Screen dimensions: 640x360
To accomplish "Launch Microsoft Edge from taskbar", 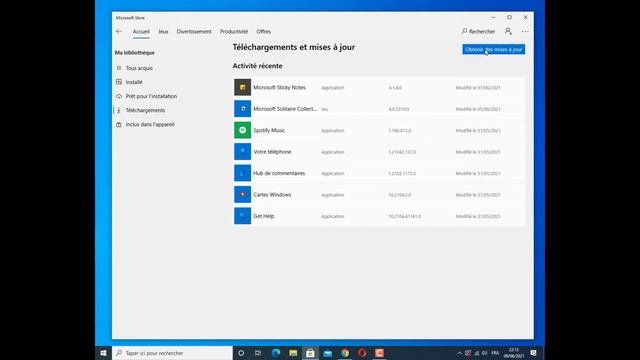I will point(276,353).
